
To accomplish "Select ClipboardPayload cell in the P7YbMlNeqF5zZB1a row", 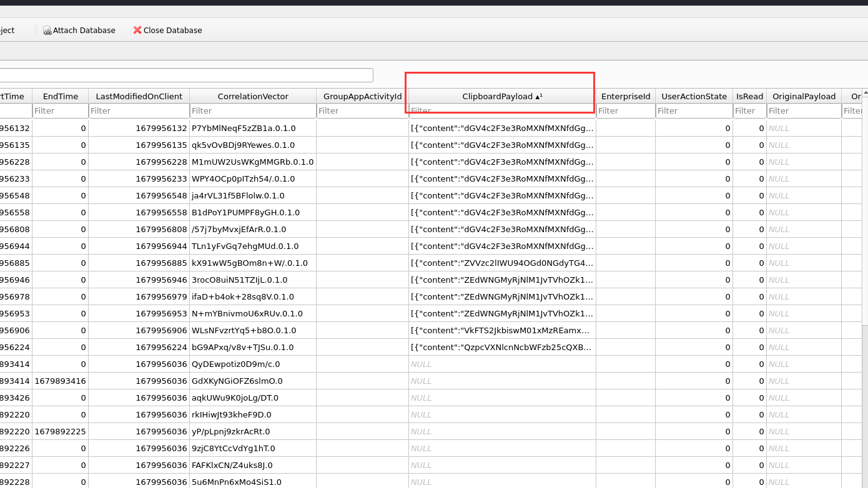I will point(502,128).
